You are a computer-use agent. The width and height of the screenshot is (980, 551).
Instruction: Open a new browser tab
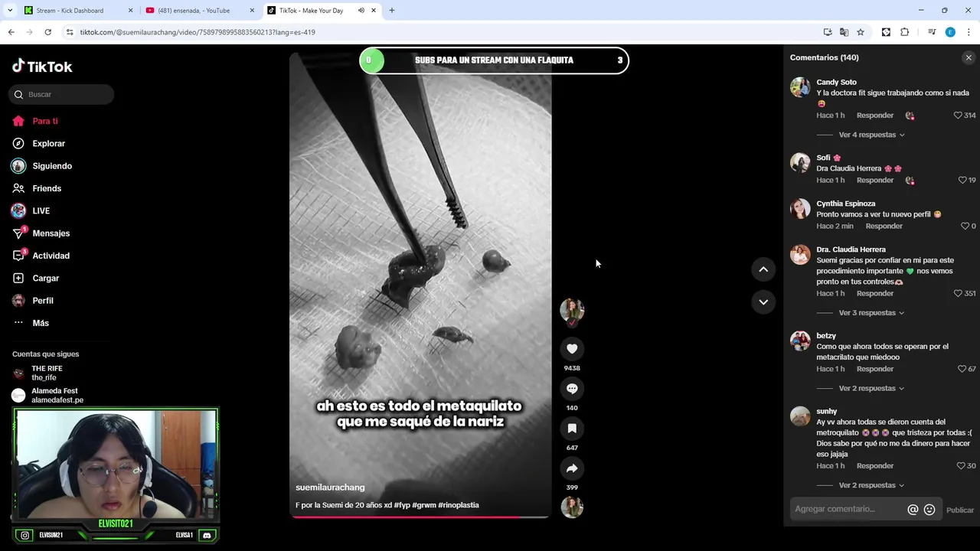point(392,11)
